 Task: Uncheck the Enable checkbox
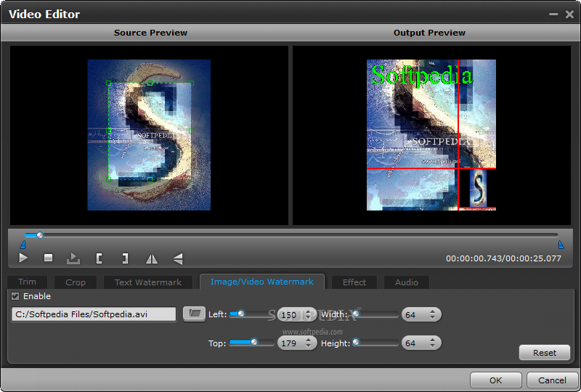pyautogui.click(x=15, y=296)
